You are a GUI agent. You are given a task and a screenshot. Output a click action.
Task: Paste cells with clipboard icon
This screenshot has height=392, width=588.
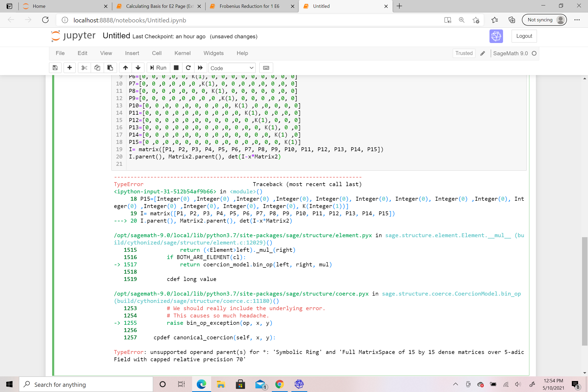click(x=110, y=68)
